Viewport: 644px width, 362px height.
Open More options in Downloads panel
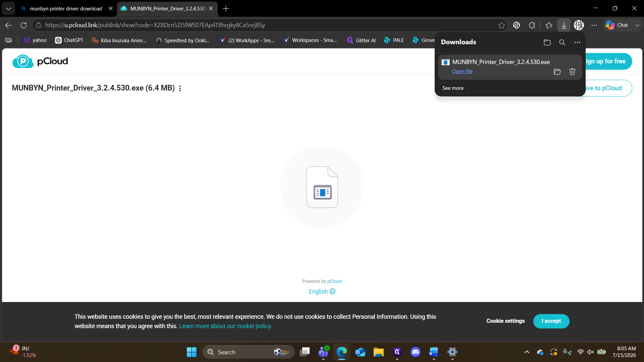pyautogui.click(x=577, y=42)
